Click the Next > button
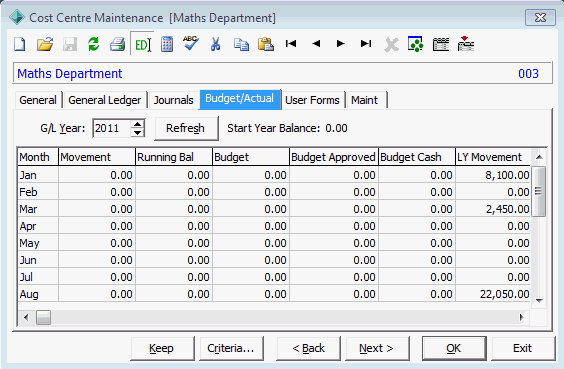 (x=377, y=348)
